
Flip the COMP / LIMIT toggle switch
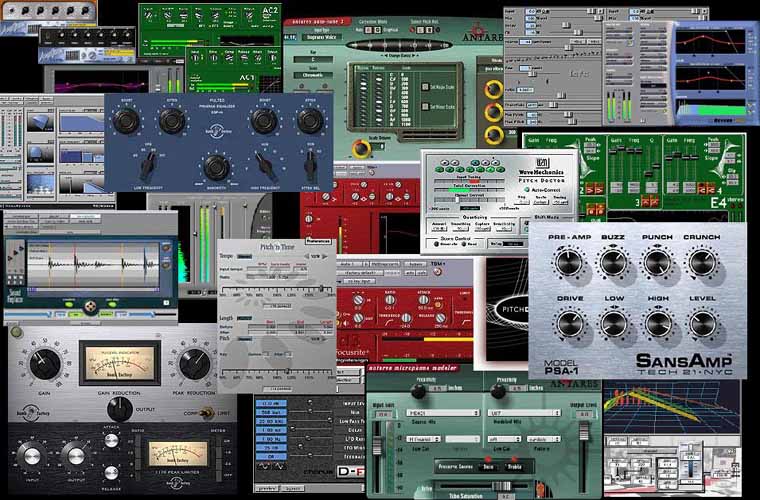207,412
